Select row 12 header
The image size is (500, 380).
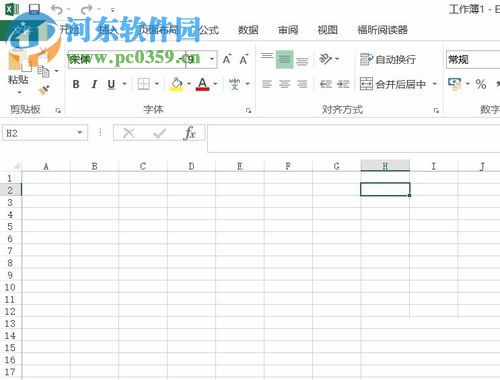click(x=10, y=311)
